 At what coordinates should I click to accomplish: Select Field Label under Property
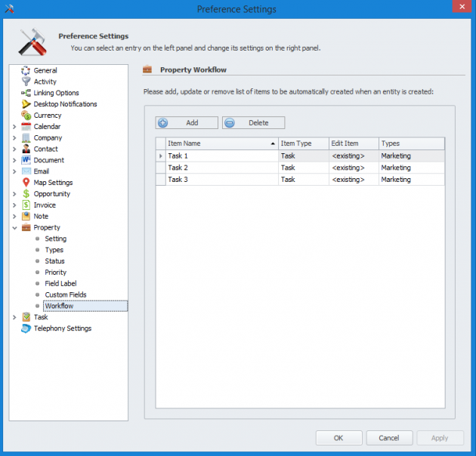click(x=60, y=283)
